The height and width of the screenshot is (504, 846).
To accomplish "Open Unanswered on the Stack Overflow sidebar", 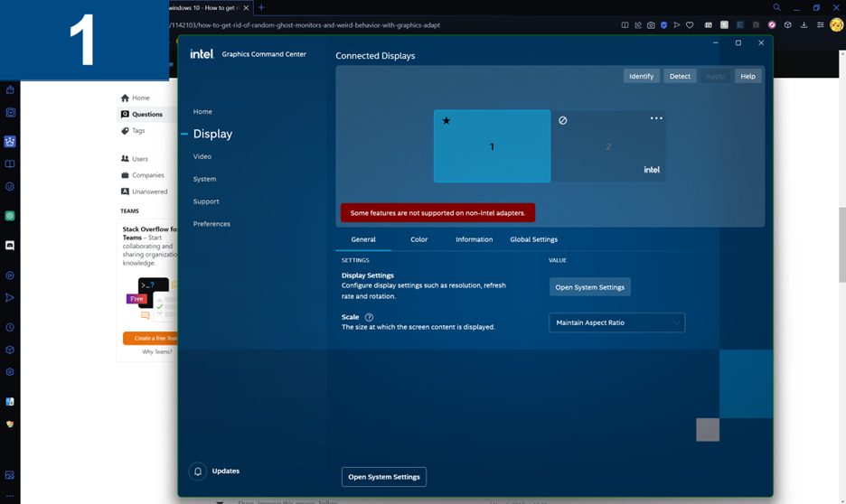I will (149, 191).
